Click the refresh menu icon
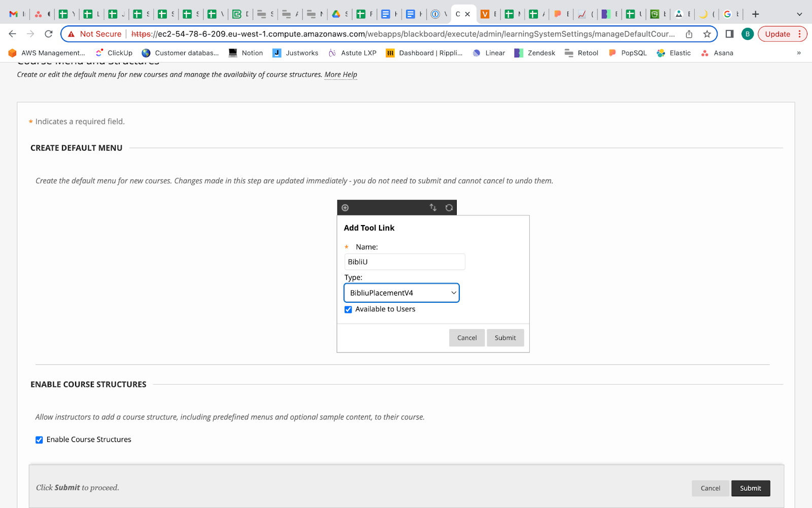812x508 pixels. pyautogui.click(x=449, y=208)
